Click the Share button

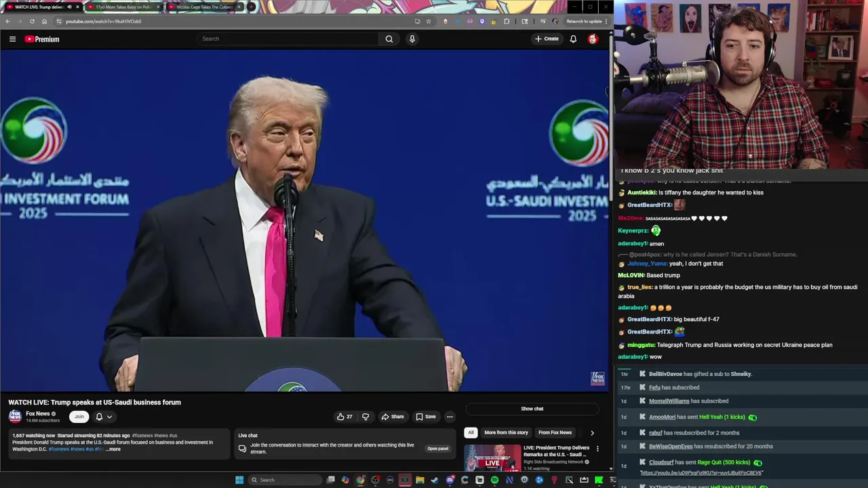pyautogui.click(x=393, y=417)
